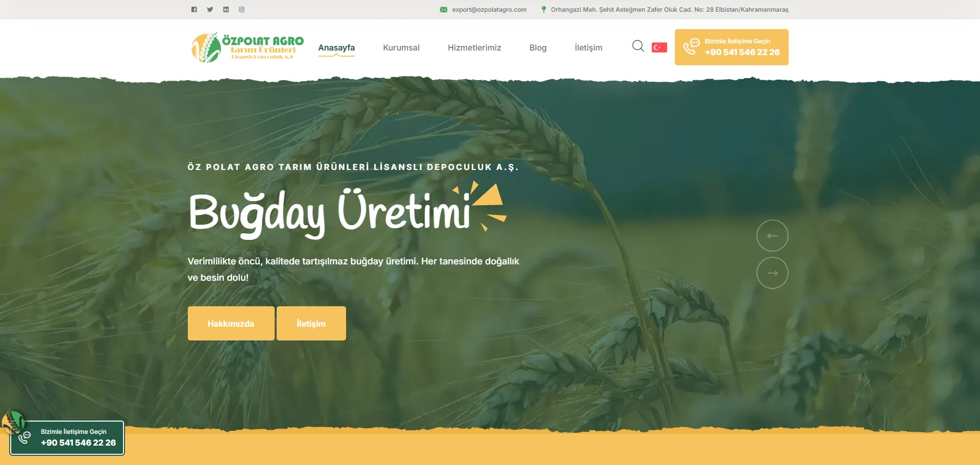
Task: Open the Facebook social icon
Action: click(x=194, y=10)
